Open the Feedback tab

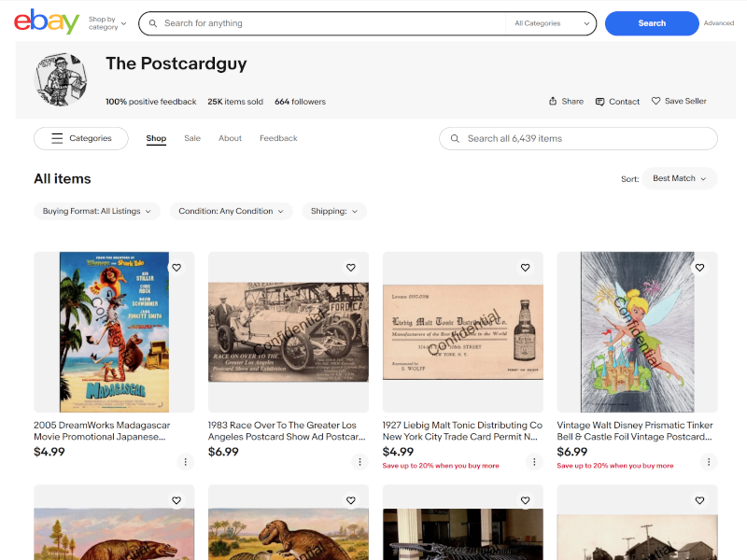coord(278,137)
